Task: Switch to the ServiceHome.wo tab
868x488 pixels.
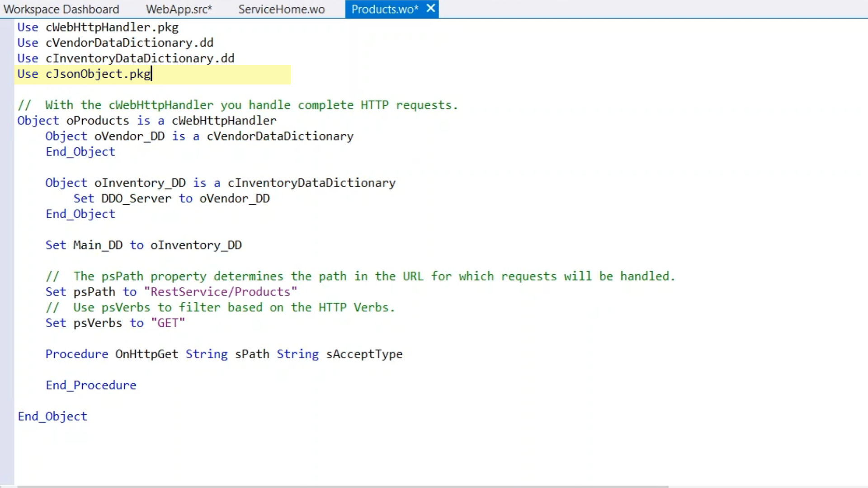Action: 281,9
